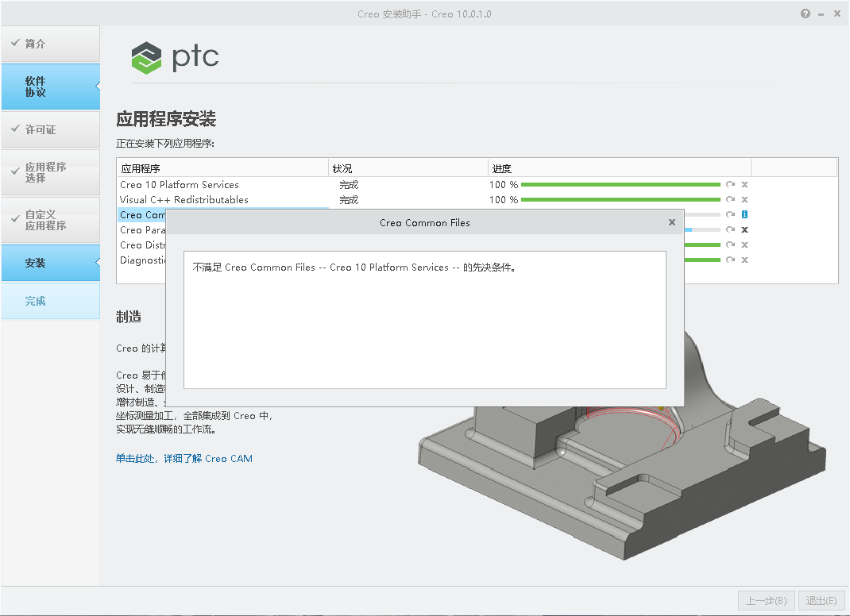This screenshot has width=850, height=616.
Task: Cancel icon for Creo Distributed row
Action: click(x=745, y=244)
